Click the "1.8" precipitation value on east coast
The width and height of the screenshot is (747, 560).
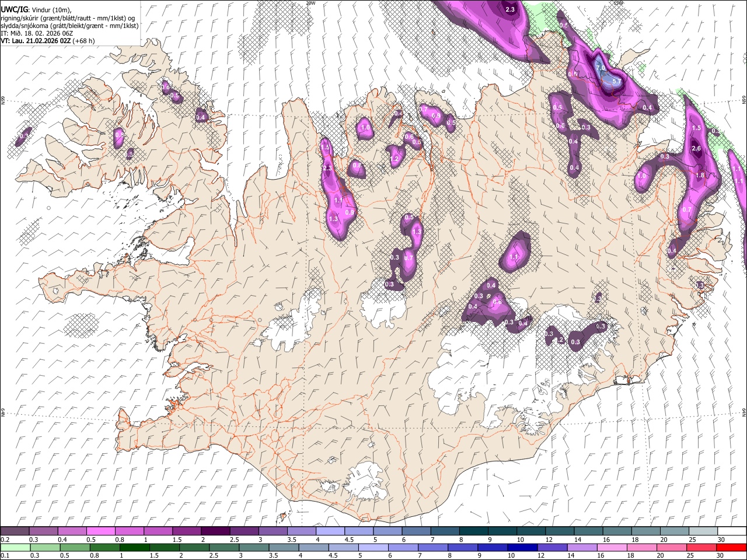coord(701,175)
